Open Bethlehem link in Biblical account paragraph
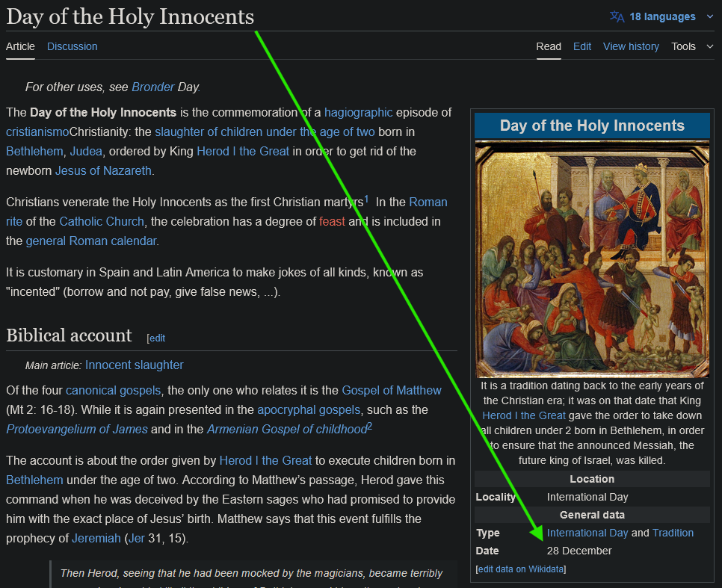Image resolution: width=722 pixels, height=588 pixels. [34, 480]
